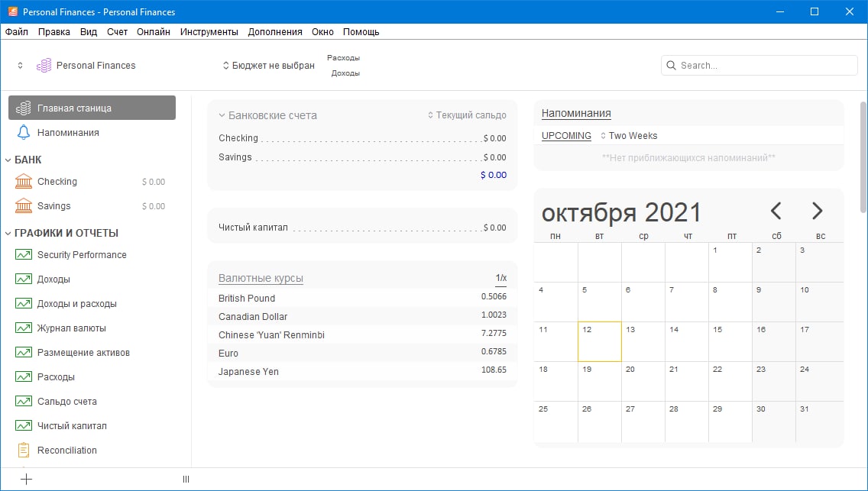Collapse the БАНК sidebar group
The image size is (868, 491).
[8, 160]
